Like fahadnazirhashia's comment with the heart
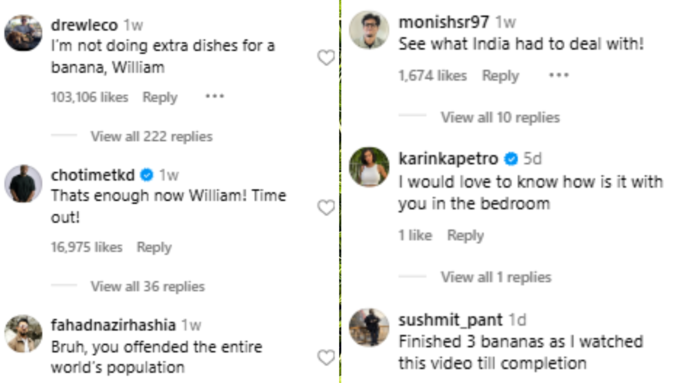Screen dimensions: 680x383 [326, 357]
